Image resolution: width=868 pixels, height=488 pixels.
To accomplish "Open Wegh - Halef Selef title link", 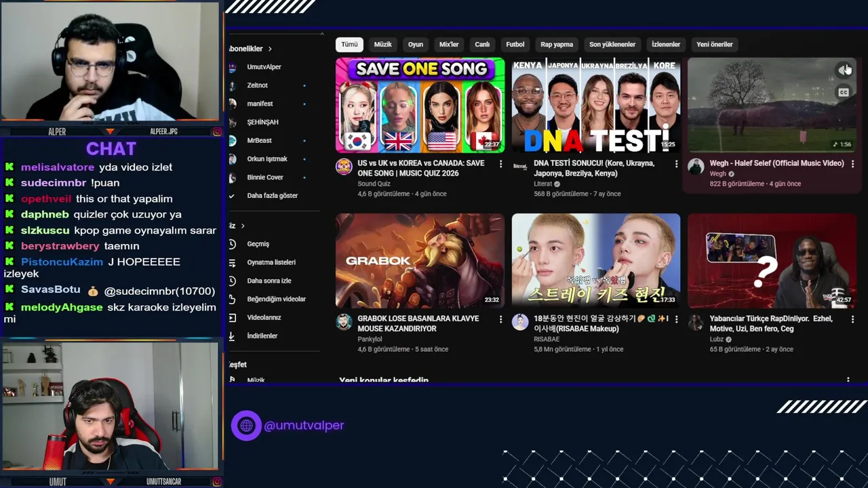I will click(x=776, y=163).
